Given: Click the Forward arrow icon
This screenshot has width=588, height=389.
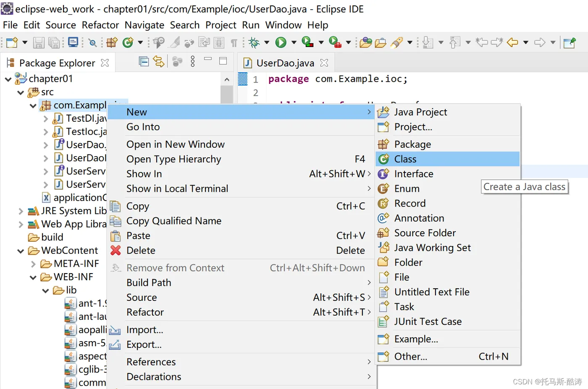Looking at the screenshot, I should coord(540,42).
